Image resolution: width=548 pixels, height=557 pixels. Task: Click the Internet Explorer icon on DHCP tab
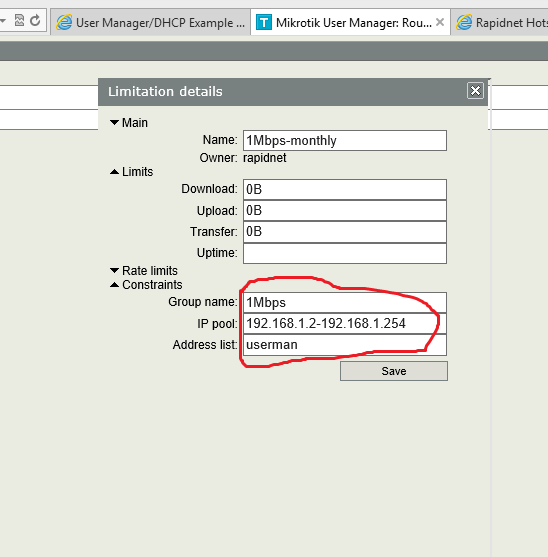click(x=64, y=22)
